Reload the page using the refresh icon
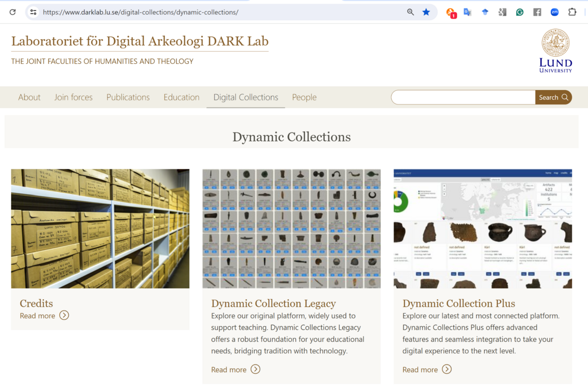 click(13, 12)
